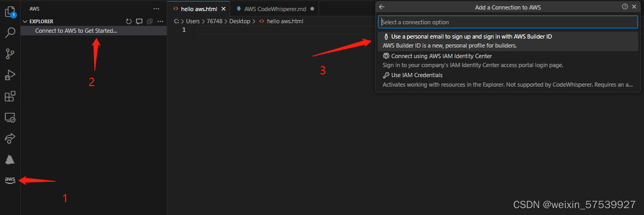Focus the Select a connection option field
644x215 pixels.
click(x=508, y=22)
